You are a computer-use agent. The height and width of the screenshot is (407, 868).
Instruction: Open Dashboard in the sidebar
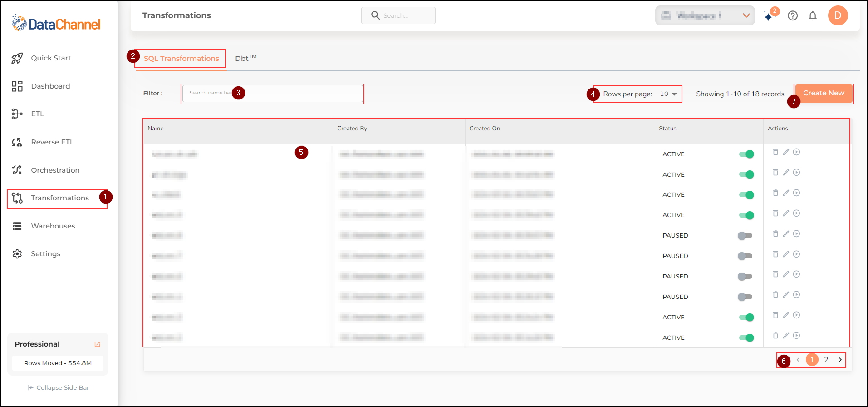pos(50,86)
